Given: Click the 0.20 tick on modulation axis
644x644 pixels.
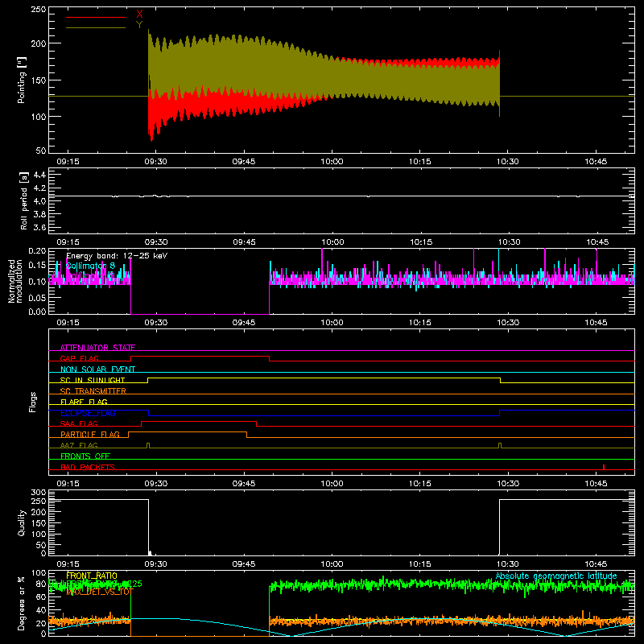Looking at the screenshot, I should point(38,251).
